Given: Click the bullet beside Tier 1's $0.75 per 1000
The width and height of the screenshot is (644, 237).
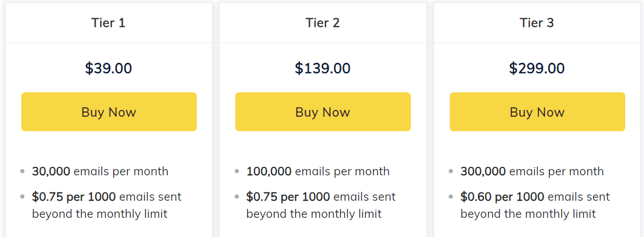Looking at the screenshot, I should click(x=22, y=197).
